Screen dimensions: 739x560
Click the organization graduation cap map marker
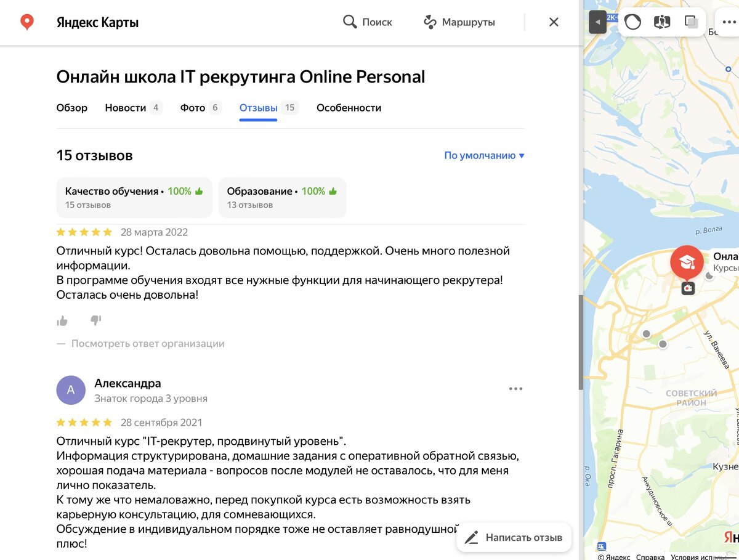[687, 263]
